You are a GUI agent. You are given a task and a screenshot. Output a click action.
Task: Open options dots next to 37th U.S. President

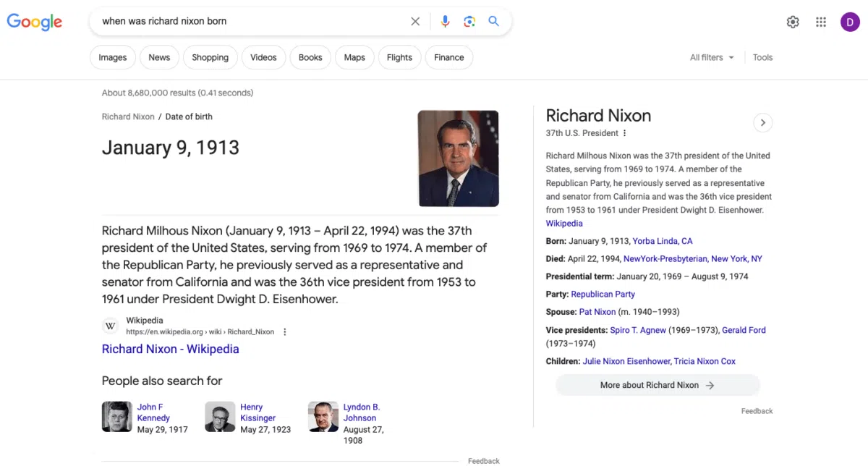(x=625, y=133)
